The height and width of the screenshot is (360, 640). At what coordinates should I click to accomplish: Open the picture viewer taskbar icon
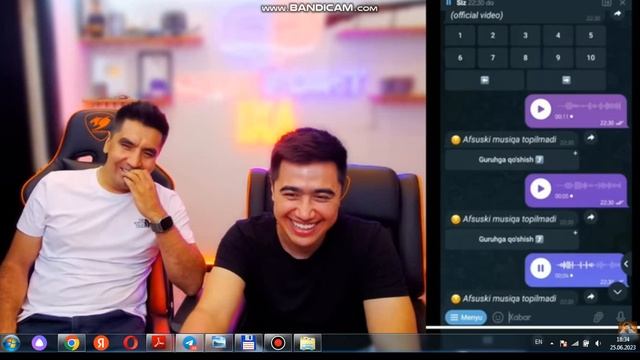point(219,343)
